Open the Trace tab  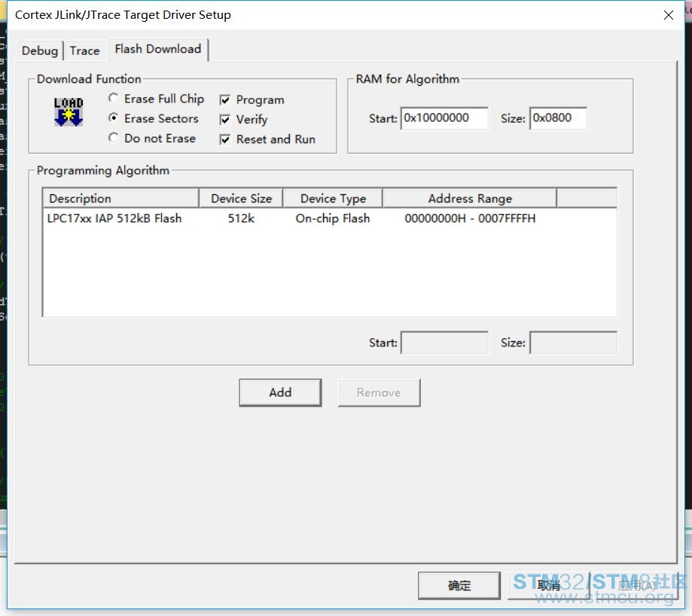(84, 50)
